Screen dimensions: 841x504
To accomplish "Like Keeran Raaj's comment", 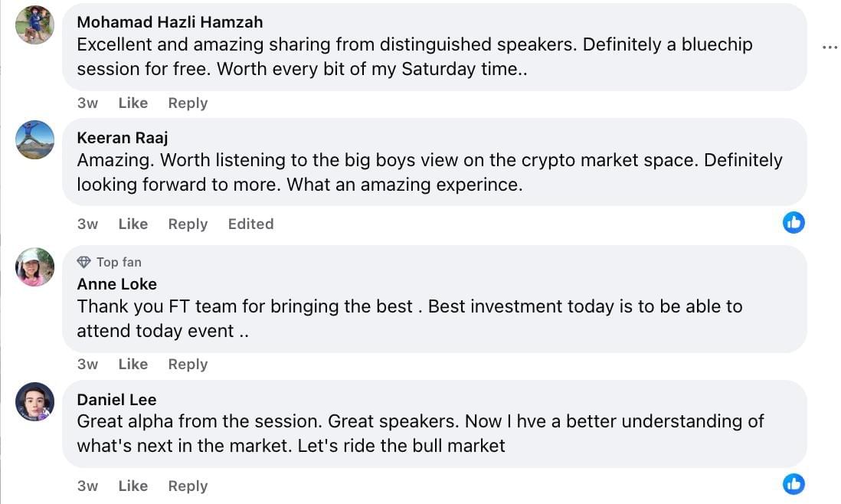I will pos(133,224).
